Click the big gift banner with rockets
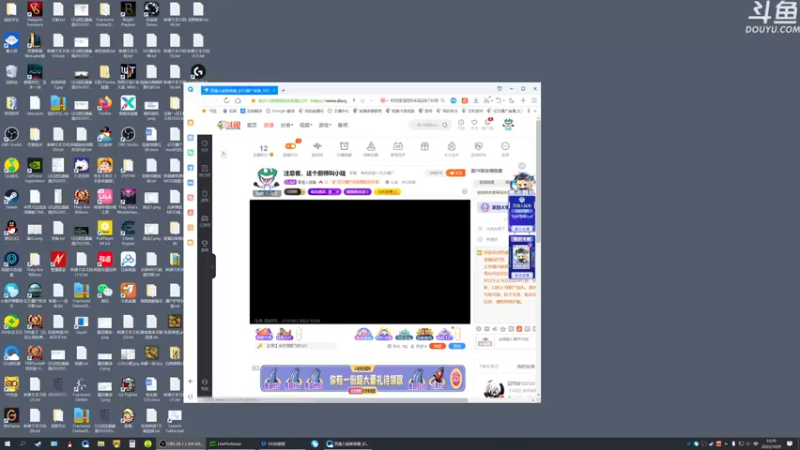This screenshot has height=450, width=800. (x=363, y=379)
